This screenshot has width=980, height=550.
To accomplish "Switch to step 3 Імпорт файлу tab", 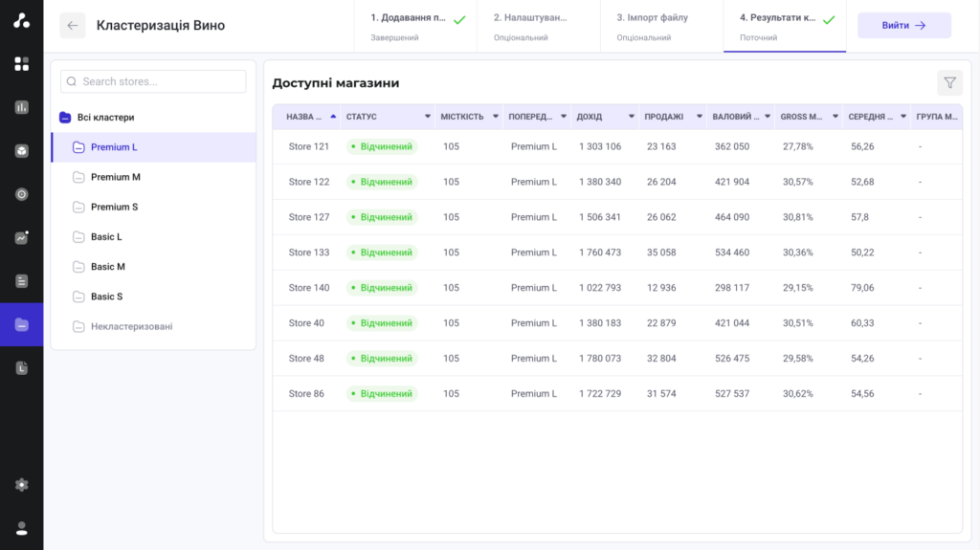I will pos(661,26).
